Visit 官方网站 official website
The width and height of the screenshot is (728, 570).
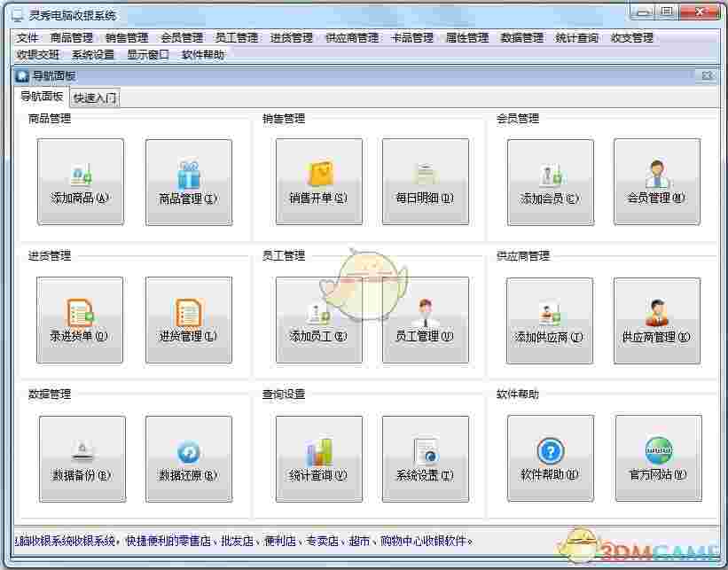pyautogui.click(x=657, y=458)
